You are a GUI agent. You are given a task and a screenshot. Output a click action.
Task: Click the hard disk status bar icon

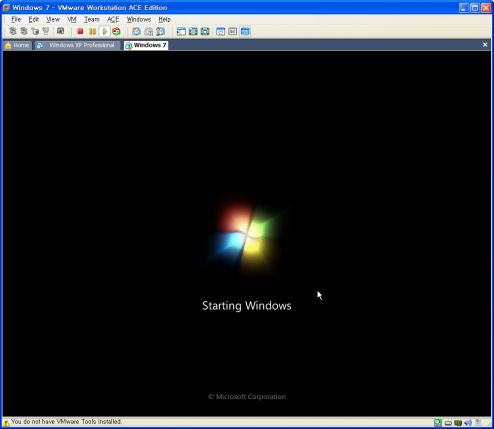click(438, 423)
